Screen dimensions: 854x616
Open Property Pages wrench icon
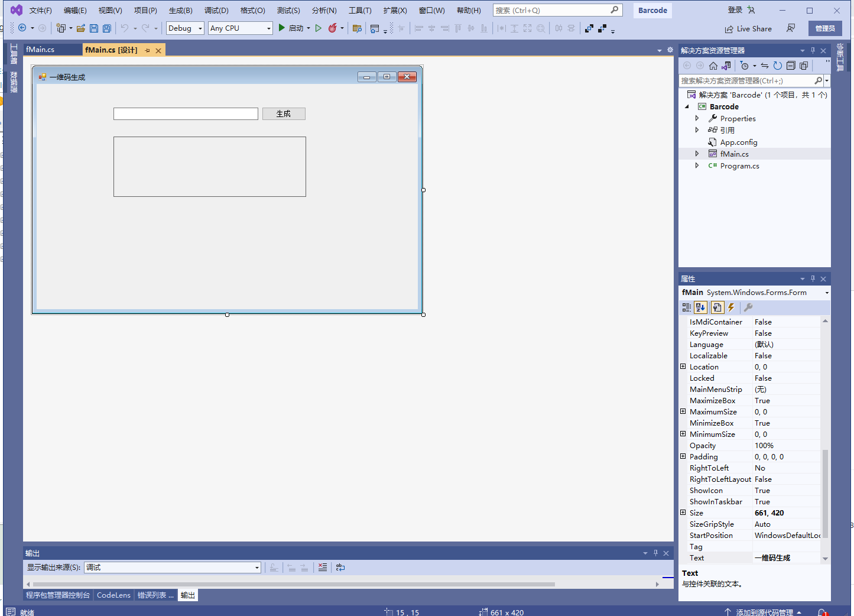[748, 307]
